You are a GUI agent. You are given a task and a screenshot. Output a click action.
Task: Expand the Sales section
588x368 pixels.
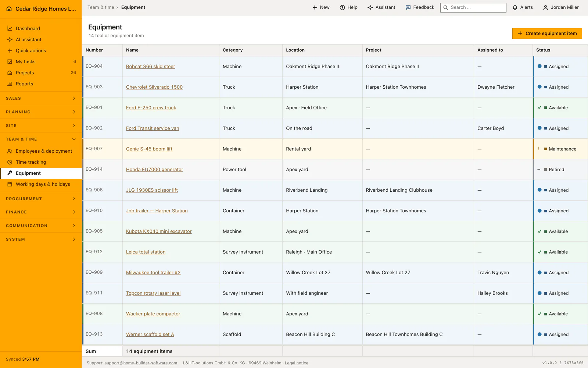(x=41, y=98)
